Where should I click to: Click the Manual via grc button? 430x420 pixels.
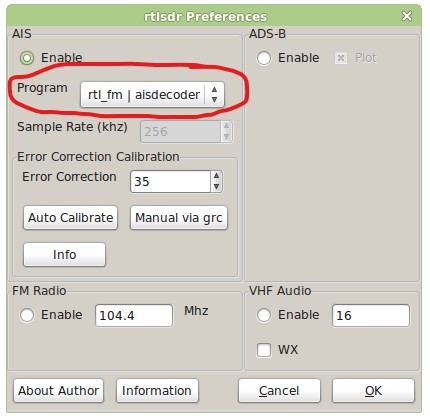point(179,218)
